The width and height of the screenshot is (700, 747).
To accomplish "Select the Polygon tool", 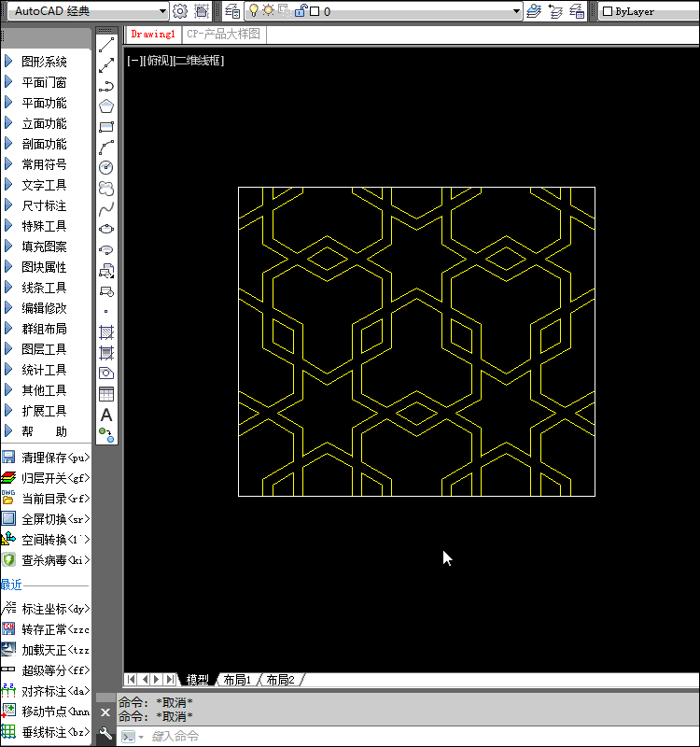I will pos(106,106).
